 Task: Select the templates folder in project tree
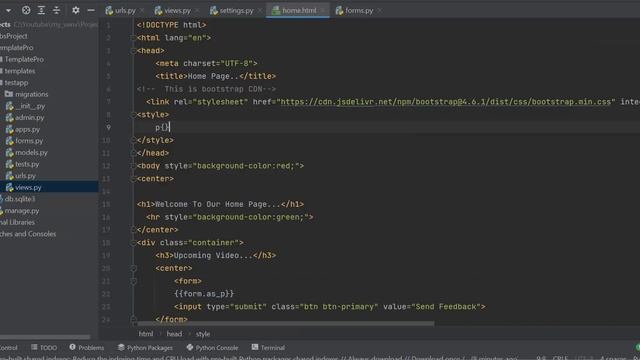[20, 71]
